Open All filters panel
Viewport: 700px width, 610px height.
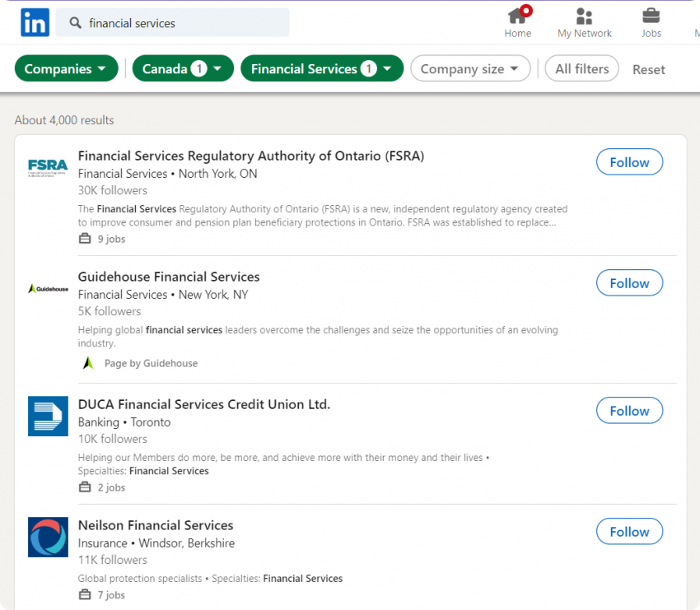[581, 68]
